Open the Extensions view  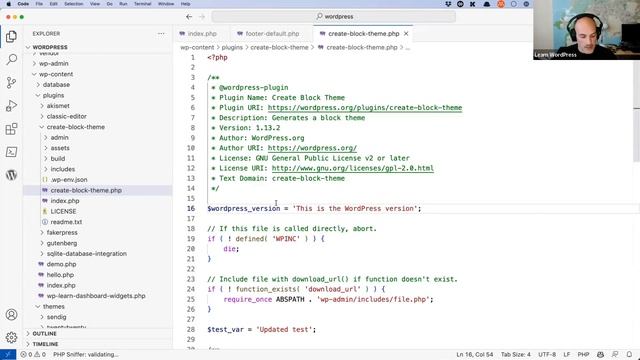click(x=11, y=129)
